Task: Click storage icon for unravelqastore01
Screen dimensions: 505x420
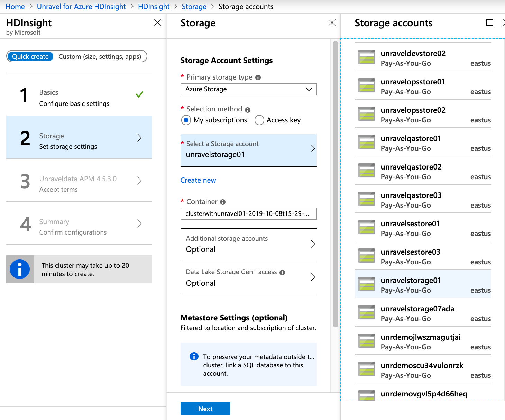Action: pos(367,142)
